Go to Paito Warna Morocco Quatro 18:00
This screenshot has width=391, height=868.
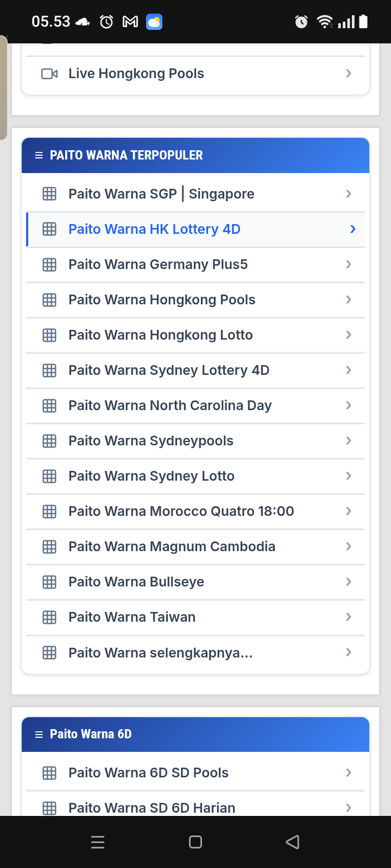[x=181, y=512]
